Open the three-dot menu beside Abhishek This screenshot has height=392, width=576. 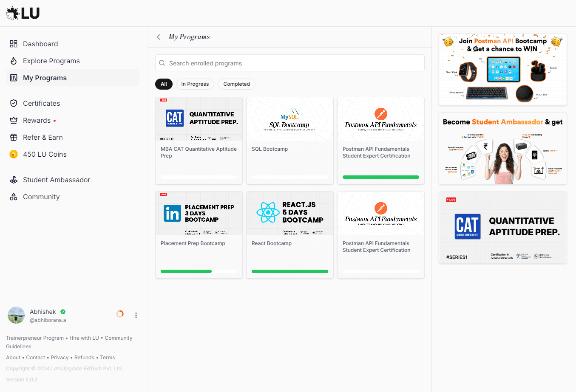click(x=136, y=315)
